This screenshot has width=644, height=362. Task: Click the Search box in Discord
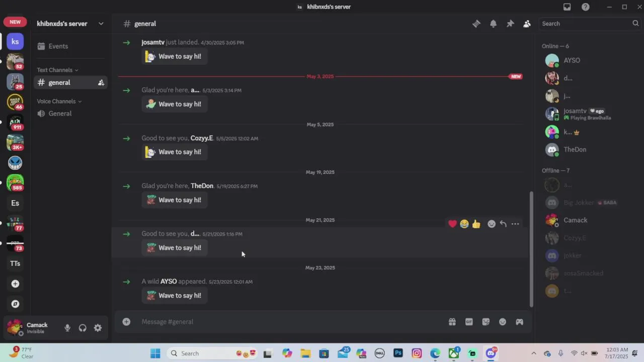(590, 24)
